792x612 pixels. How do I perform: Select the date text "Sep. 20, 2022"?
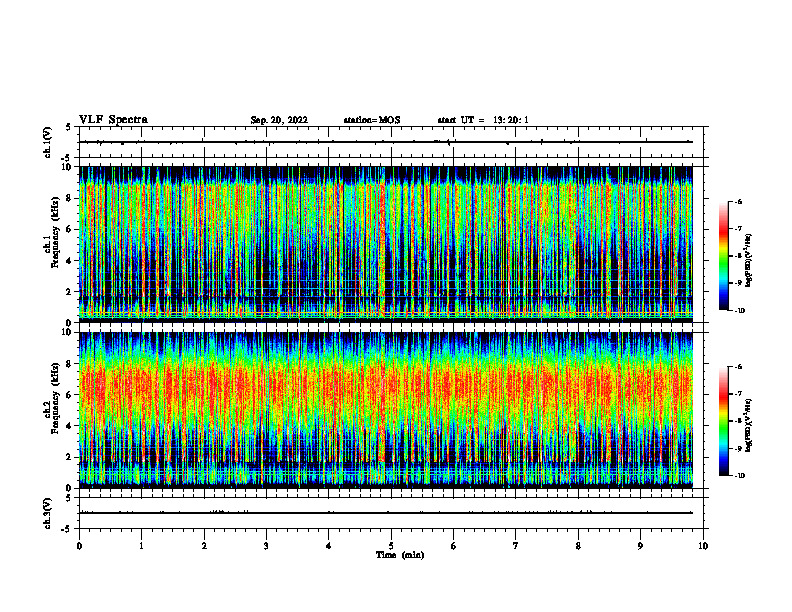(x=279, y=120)
